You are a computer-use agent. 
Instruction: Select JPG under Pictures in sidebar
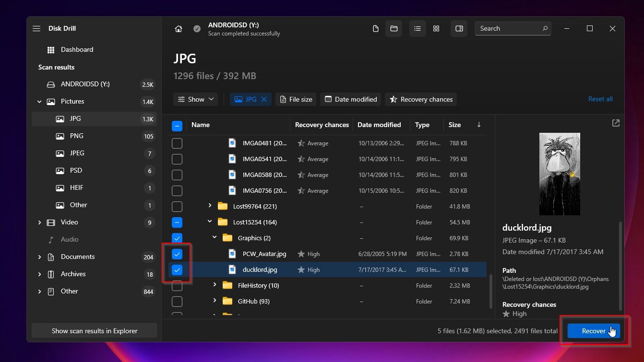[94, 119]
